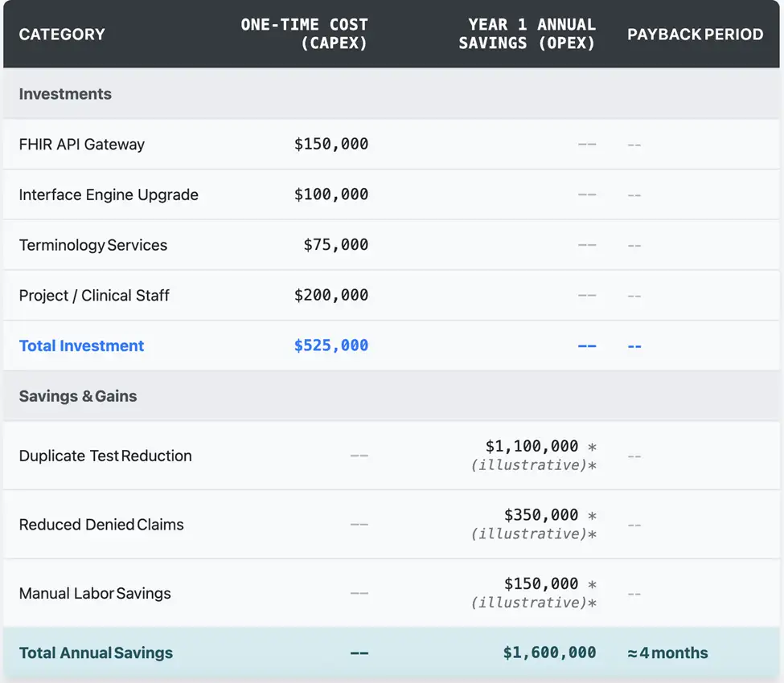The width and height of the screenshot is (784, 683).
Task: Select the ≈ 4 months payback value
Action: pyautogui.click(x=667, y=653)
